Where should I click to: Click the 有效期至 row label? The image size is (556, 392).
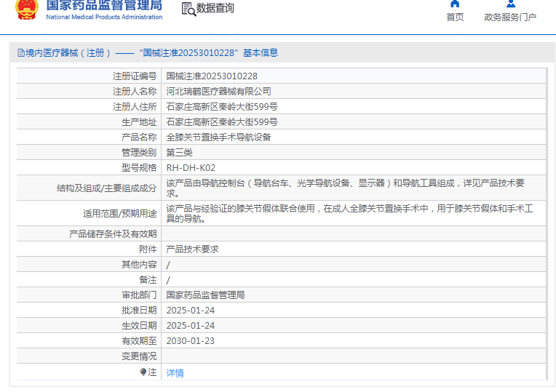pos(139,340)
